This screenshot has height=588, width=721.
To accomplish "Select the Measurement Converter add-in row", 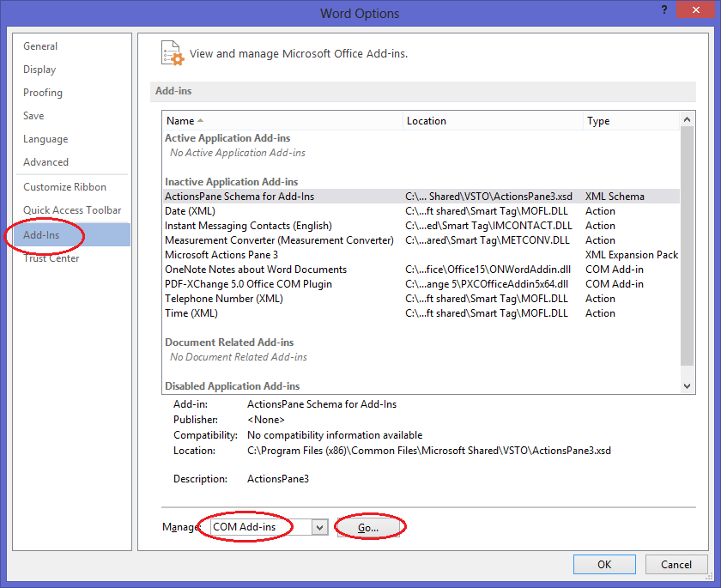I will (421, 240).
